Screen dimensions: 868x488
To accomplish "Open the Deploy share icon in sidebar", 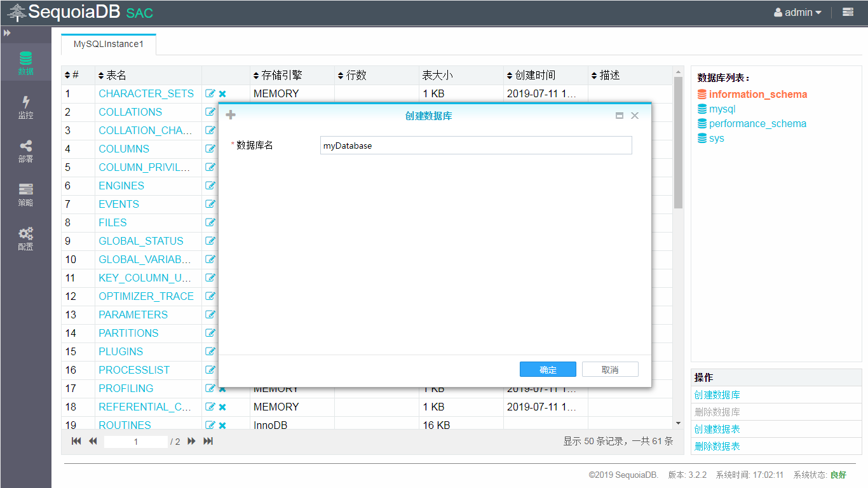I will (25, 151).
